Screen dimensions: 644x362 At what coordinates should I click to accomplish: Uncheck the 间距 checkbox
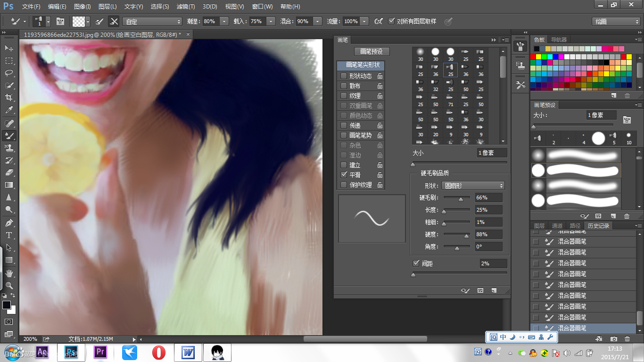(416, 263)
